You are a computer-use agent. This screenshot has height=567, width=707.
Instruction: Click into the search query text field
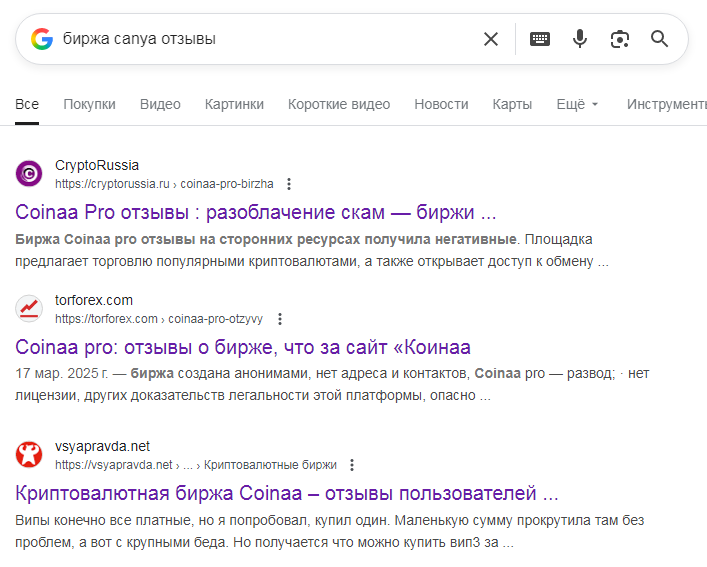(260, 39)
